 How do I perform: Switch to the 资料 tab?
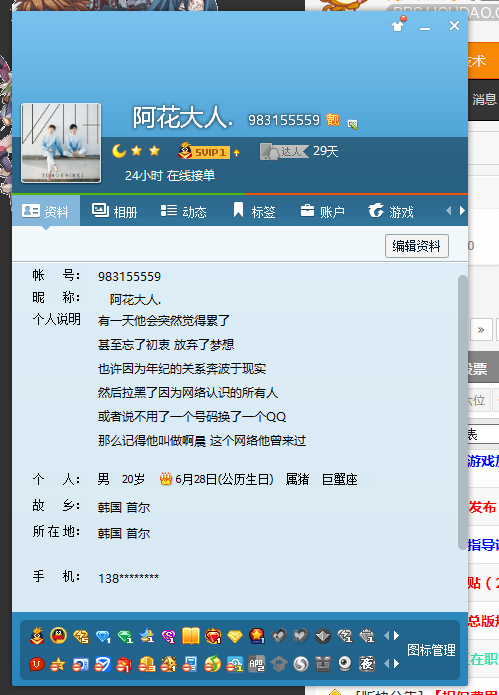(46, 211)
